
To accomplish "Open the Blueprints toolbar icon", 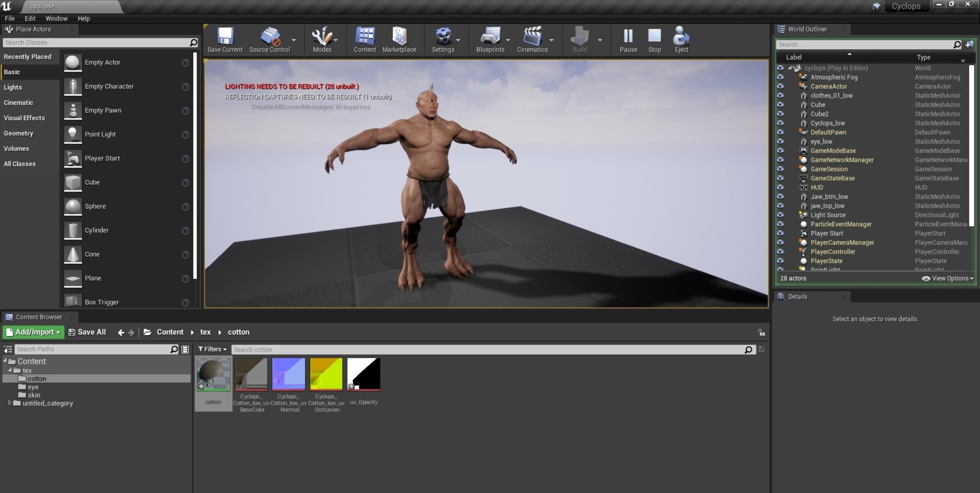I will click(x=490, y=40).
